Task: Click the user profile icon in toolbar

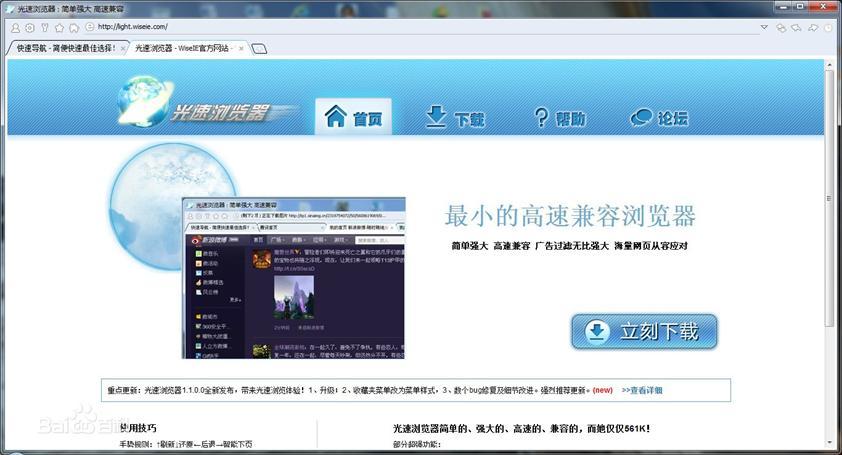Action: (x=16, y=27)
